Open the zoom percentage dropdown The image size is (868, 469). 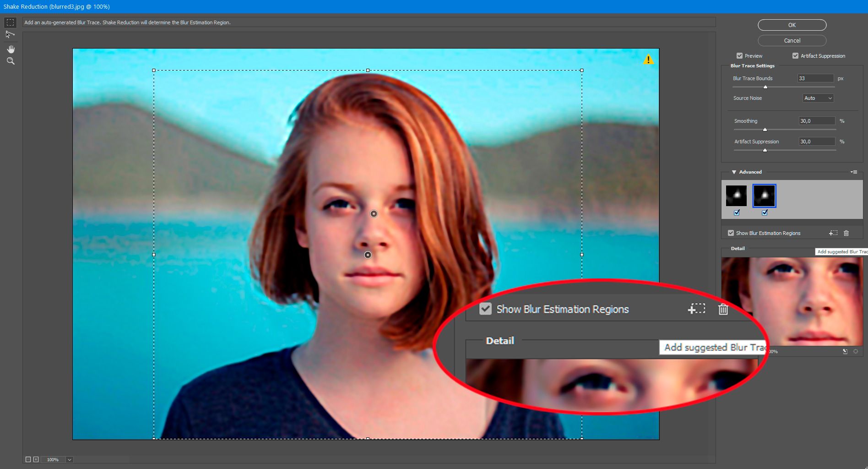click(69, 459)
